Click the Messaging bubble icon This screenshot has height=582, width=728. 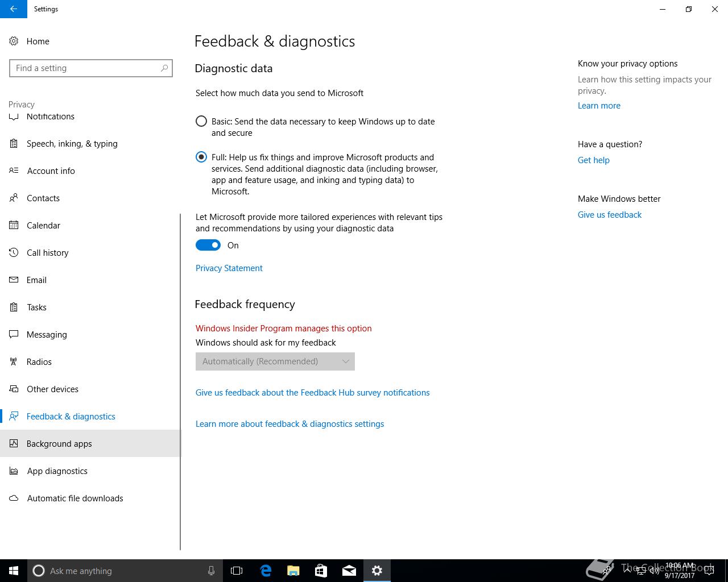[x=14, y=335]
